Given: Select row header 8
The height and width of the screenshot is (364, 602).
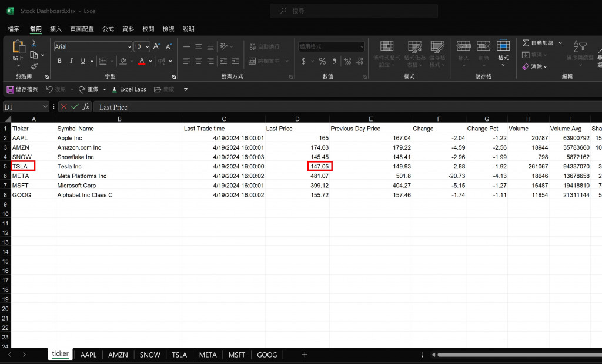Looking at the screenshot, I should tap(5, 195).
